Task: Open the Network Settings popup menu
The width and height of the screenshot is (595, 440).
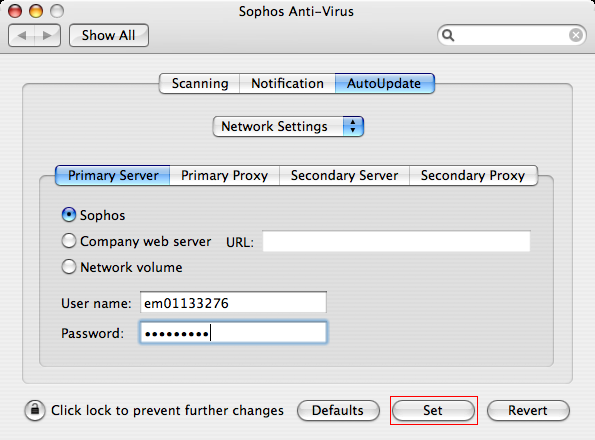Action: [x=288, y=126]
